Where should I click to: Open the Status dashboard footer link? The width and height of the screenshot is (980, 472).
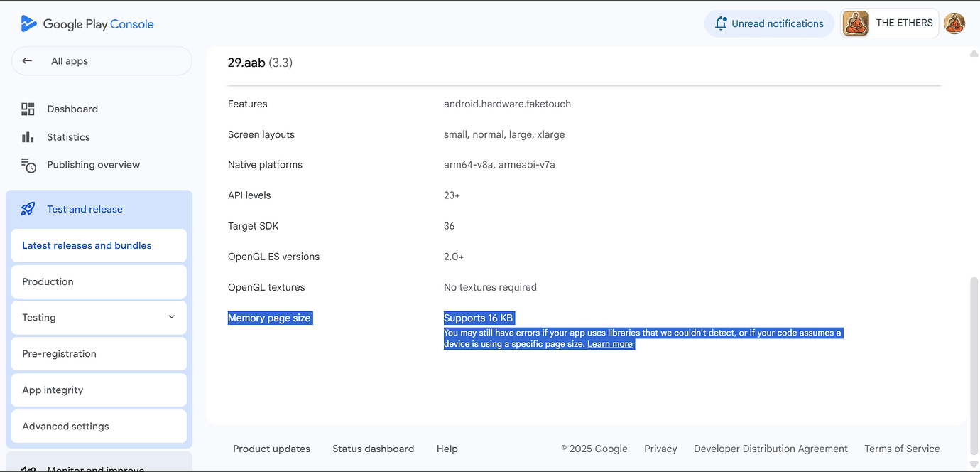coord(373,449)
